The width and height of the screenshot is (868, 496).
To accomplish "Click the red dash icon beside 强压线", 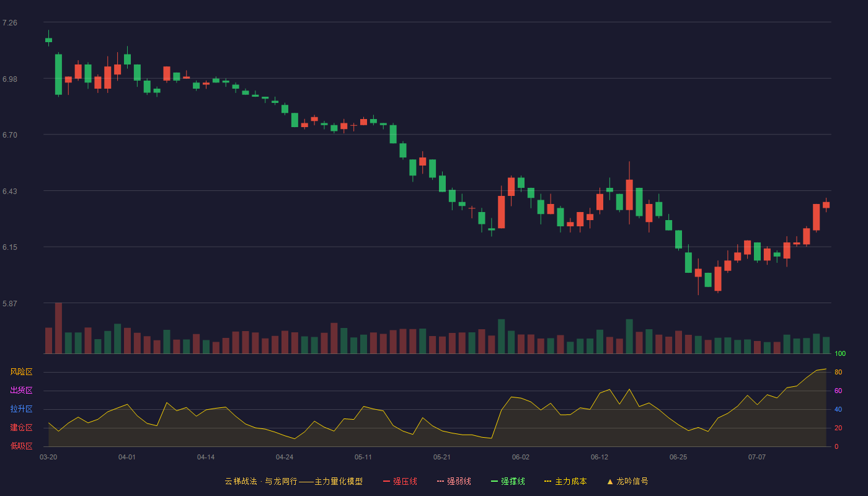I will click(387, 481).
